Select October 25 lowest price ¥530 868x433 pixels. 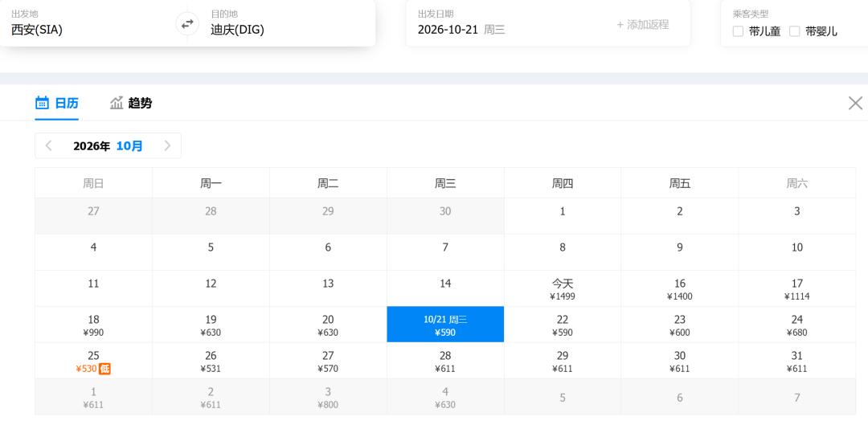93,361
